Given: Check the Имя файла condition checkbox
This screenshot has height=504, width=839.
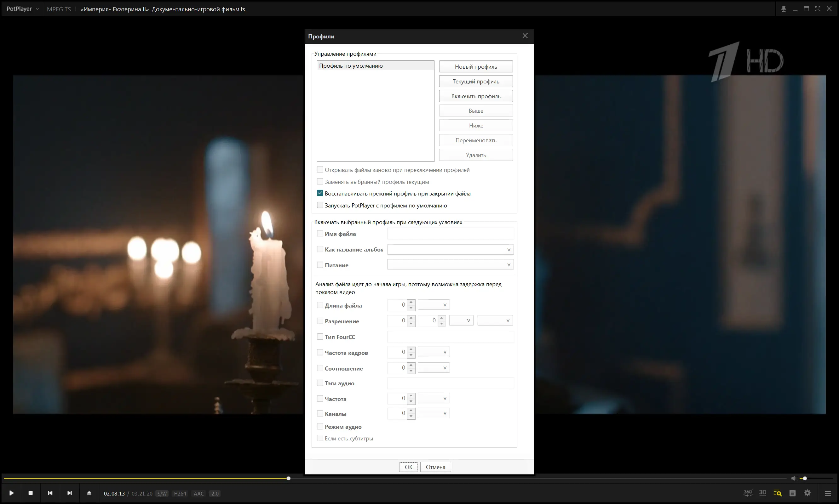Looking at the screenshot, I should click(x=320, y=234).
